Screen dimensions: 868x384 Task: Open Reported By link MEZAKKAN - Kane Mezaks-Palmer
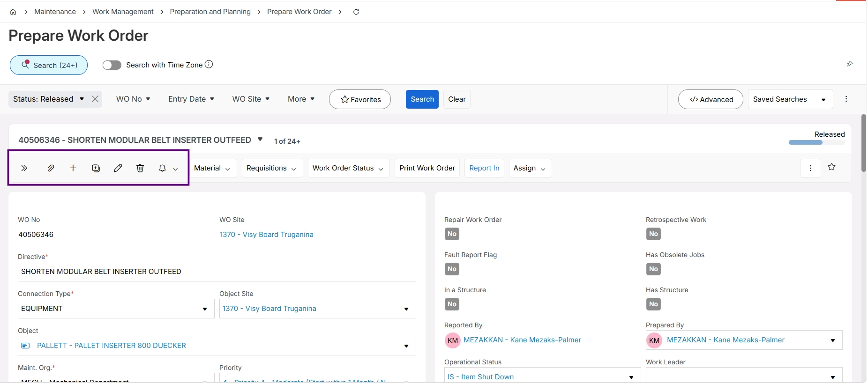coord(522,340)
